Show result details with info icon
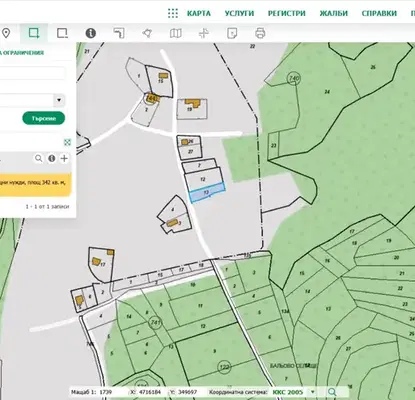Viewport: 415px width, 400px height. pyautogui.click(x=51, y=158)
